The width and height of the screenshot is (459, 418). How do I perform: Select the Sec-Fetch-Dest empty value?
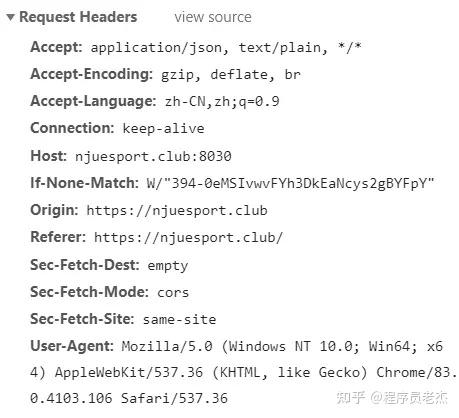pos(168,266)
